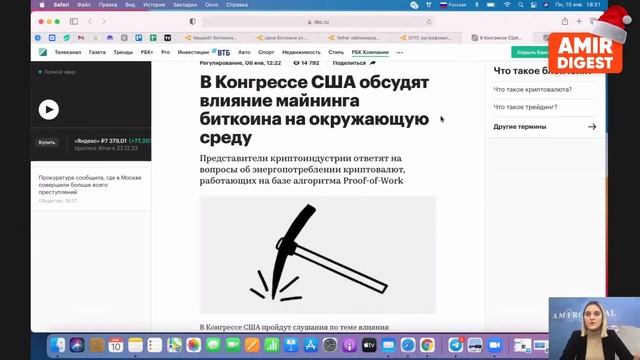Viewport: 640px width, 360px height.
Task: Reload the rbc.ru page
Action: (429, 22)
